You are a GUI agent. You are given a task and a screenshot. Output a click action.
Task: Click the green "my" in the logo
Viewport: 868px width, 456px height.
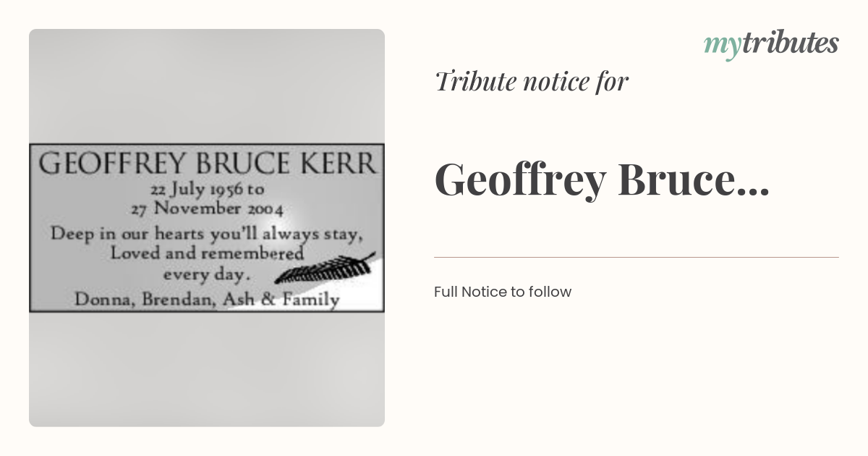(x=722, y=46)
